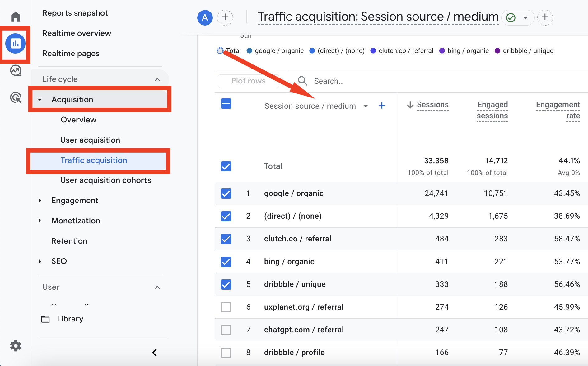
Task: Check the uxplanet.org / referral row checkbox
Action: pyautogui.click(x=226, y=307)
